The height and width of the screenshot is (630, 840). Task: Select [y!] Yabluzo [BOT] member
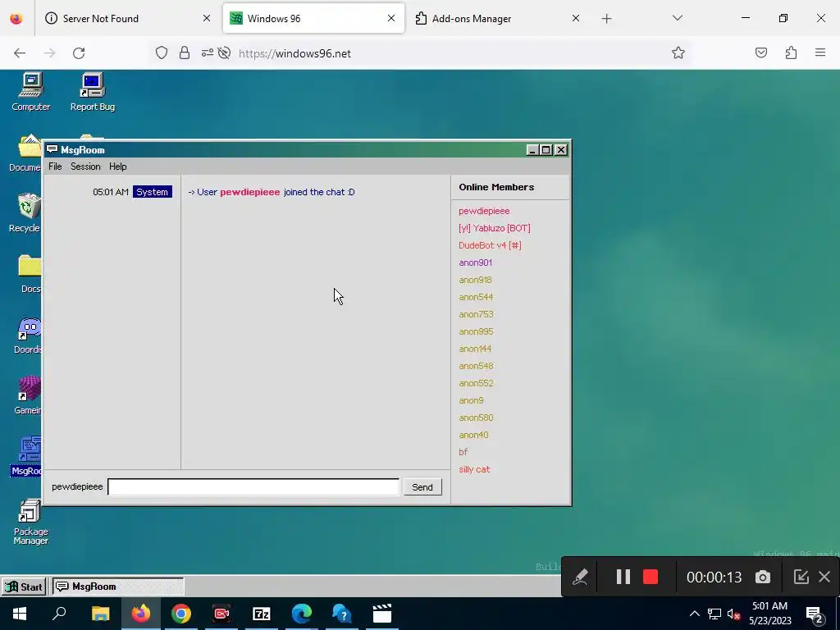click(495, 228)
